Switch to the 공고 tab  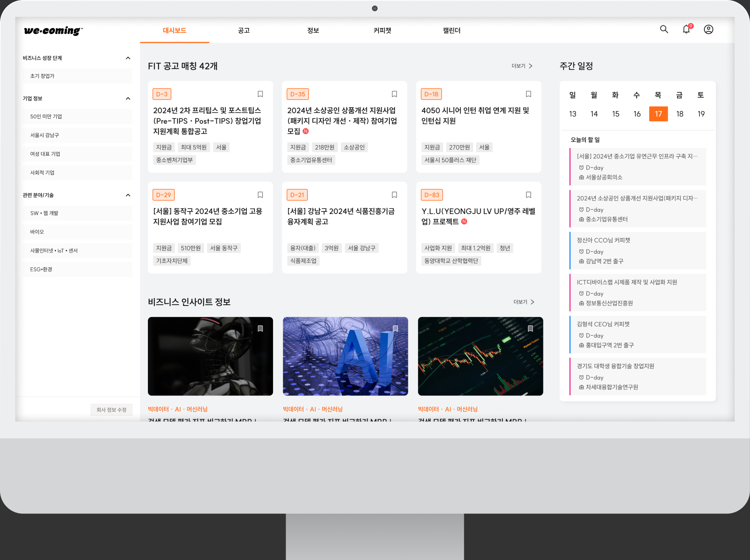(244, 30)
